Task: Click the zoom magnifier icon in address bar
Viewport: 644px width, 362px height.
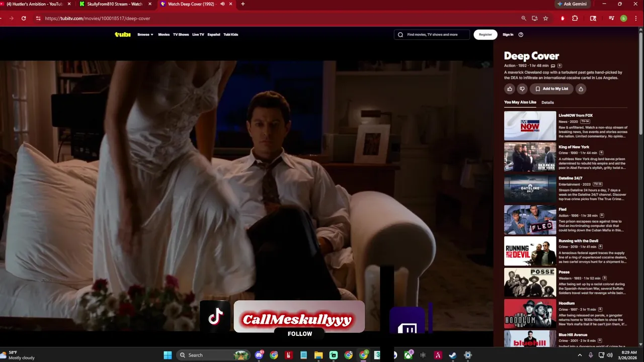Action: [x=524, y=18]
